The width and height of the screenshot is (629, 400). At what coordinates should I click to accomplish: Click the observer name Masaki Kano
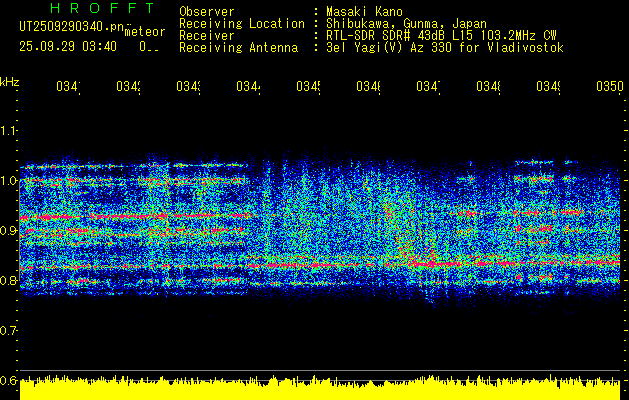(364, 11)
